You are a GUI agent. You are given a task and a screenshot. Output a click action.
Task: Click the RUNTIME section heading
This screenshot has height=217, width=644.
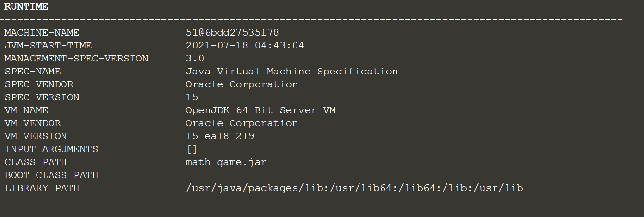26,7
